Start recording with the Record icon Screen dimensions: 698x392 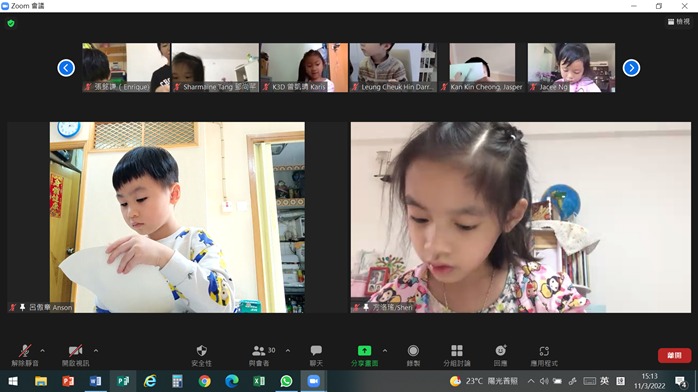413,351
